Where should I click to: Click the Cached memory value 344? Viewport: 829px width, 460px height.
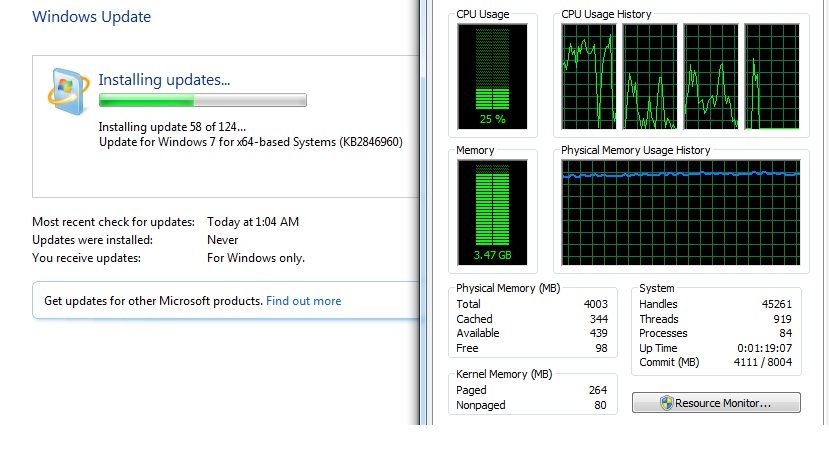click(x=599, y=319)
